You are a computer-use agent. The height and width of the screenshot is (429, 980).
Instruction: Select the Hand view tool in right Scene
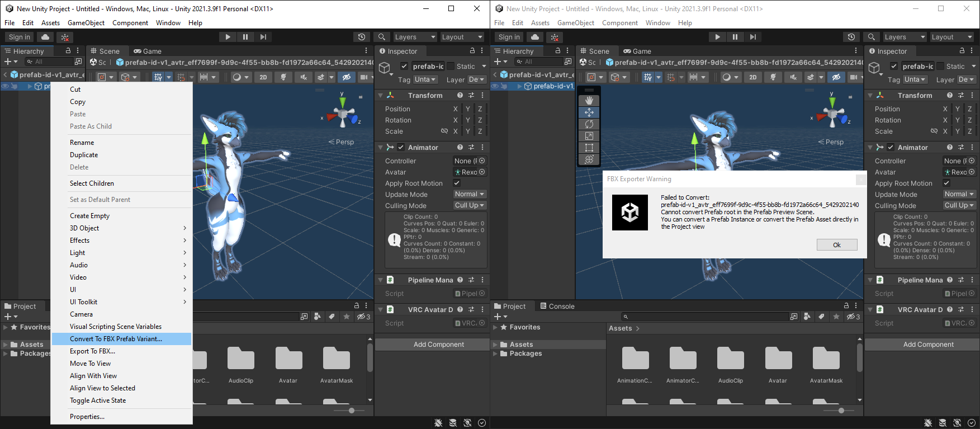589,101
